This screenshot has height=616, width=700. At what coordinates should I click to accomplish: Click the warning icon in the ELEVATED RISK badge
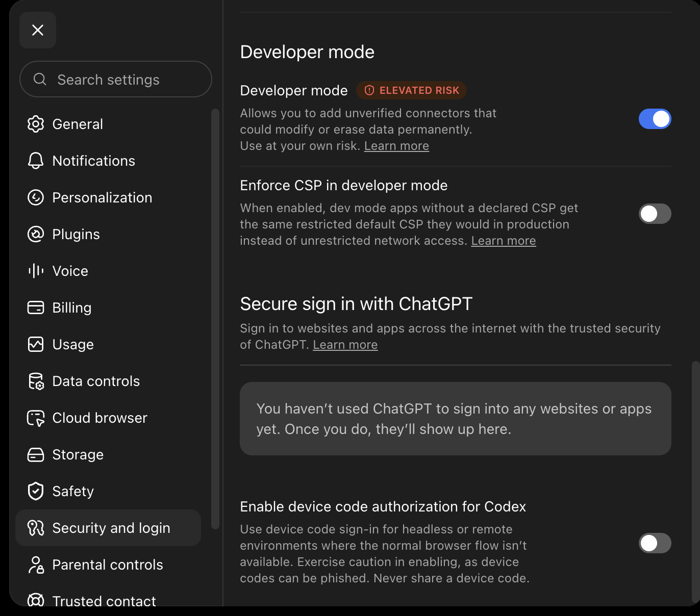point(369,90)
